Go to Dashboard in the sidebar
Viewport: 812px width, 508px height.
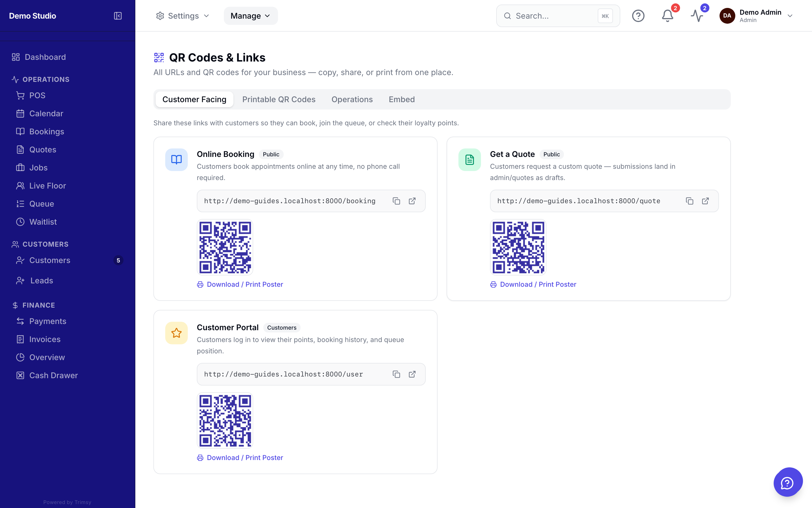67,57
